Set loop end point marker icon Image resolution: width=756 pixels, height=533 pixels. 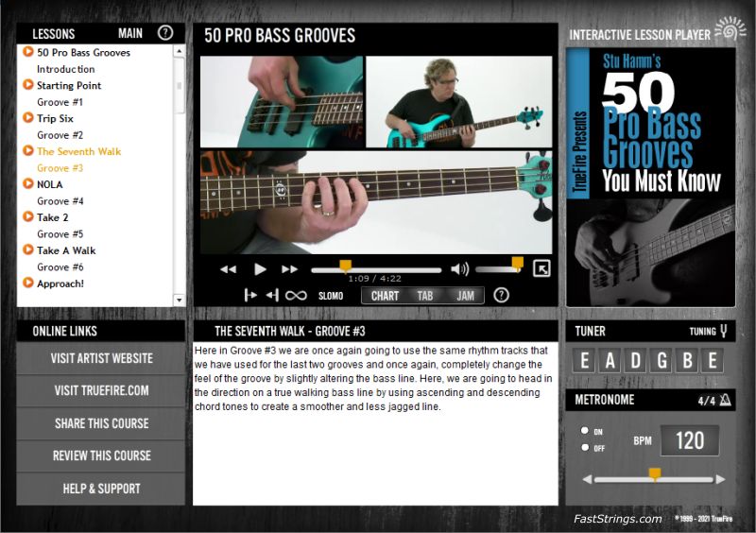(x=272, y=295)
